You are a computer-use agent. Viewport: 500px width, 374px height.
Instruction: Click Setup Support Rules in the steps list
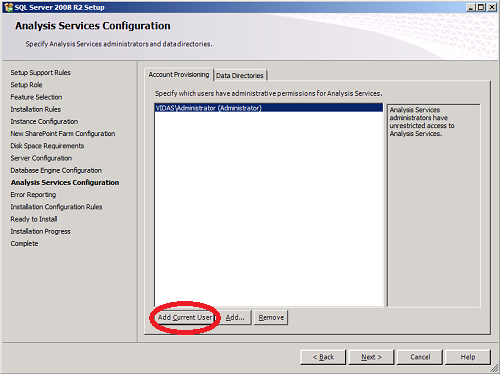click(x=40, y=72)
